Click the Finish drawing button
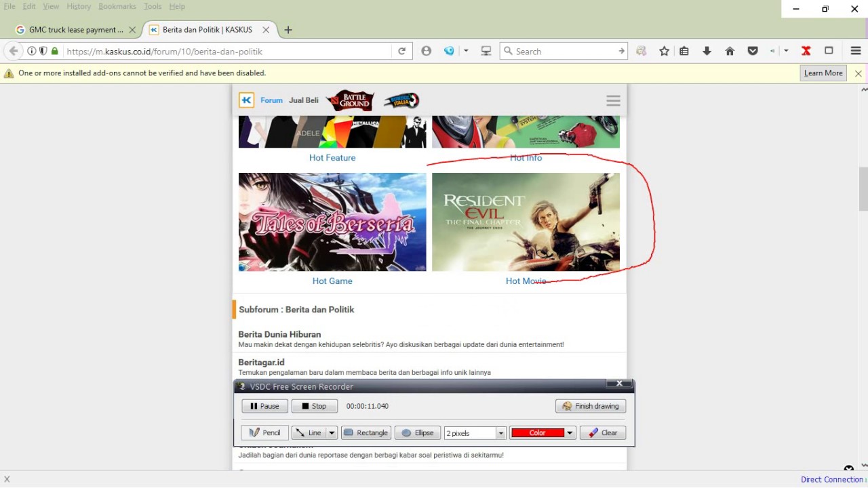This screenshot has width=868, height=488. point(591,406)
